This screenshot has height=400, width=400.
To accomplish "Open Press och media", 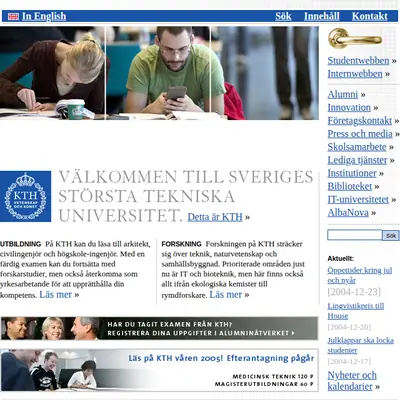I will [360, 134].
